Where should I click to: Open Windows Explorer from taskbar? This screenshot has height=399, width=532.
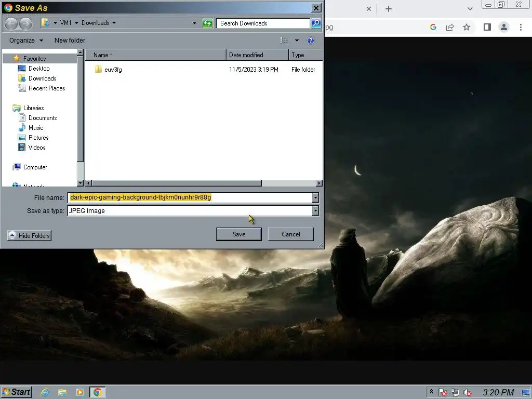[x=62, y=392]
